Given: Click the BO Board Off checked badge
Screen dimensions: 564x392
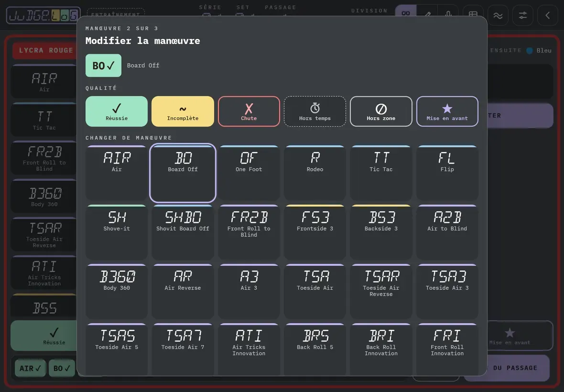Looking at the screenshot, I should click(x=104, y=65).
